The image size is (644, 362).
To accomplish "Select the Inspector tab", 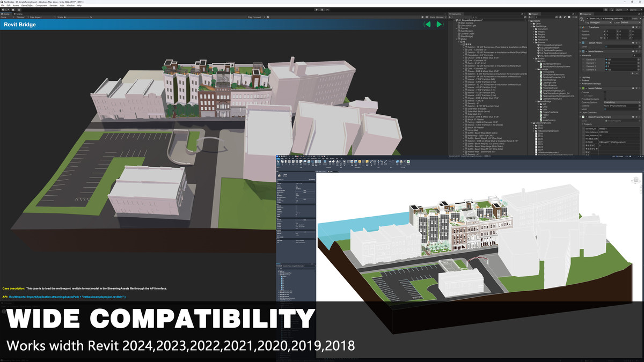I will click(x=586, y=13).
